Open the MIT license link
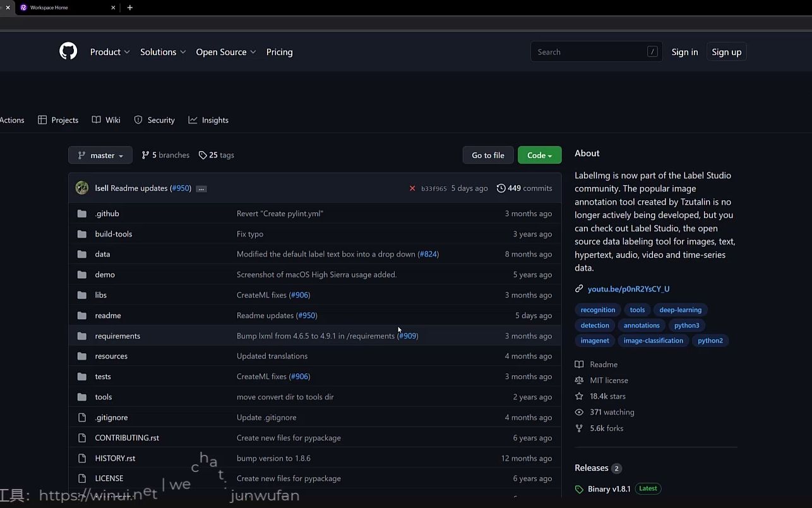 601,380
